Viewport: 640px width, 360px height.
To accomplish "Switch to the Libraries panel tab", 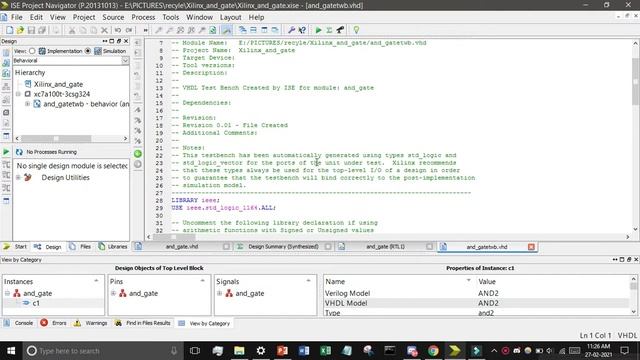I will click(113, 247).
